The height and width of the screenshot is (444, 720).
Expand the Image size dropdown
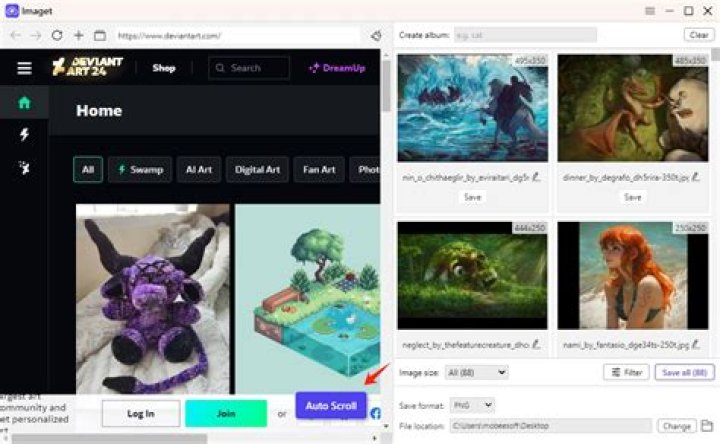click(x=476, y=372)
